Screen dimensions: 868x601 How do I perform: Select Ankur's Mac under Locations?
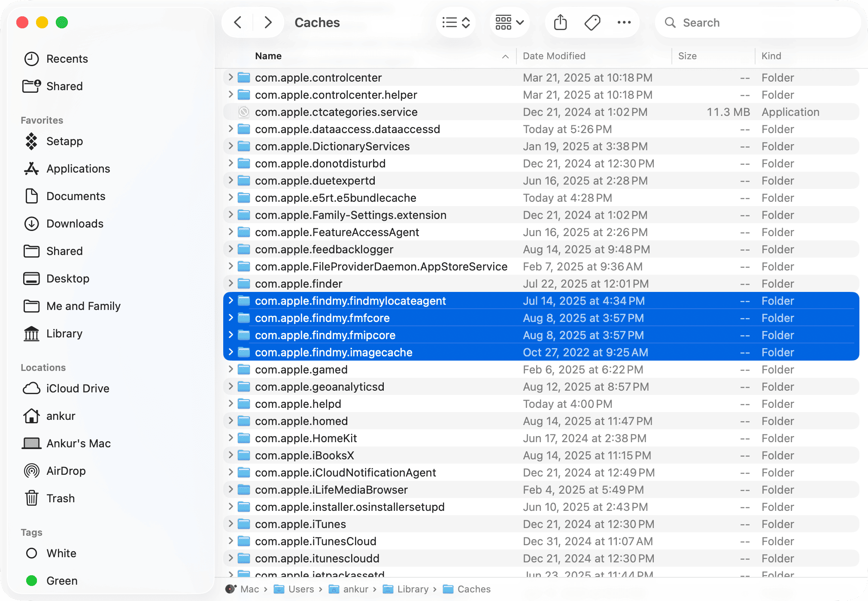[x=78, y=443]
